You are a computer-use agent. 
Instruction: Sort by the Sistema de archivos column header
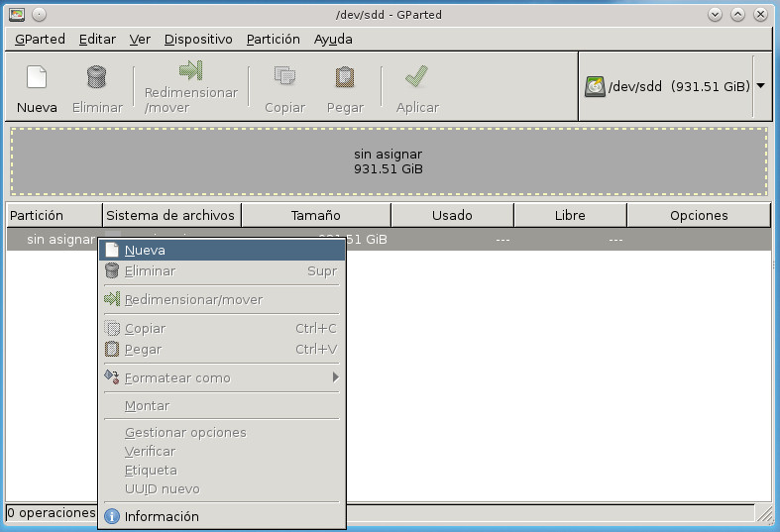coord(171,215)
